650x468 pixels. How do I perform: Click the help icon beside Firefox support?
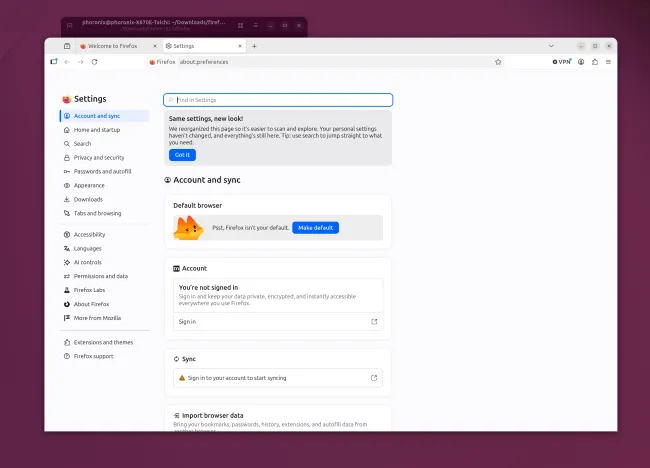point(67,356)
